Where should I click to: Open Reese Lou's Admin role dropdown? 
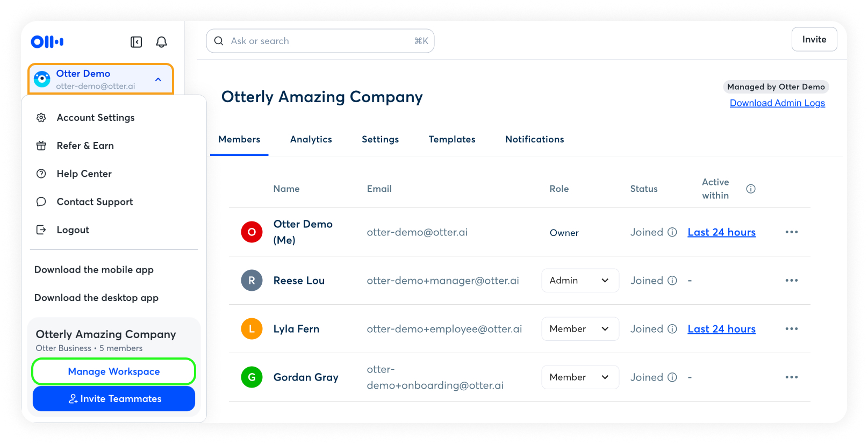[579, 281]
